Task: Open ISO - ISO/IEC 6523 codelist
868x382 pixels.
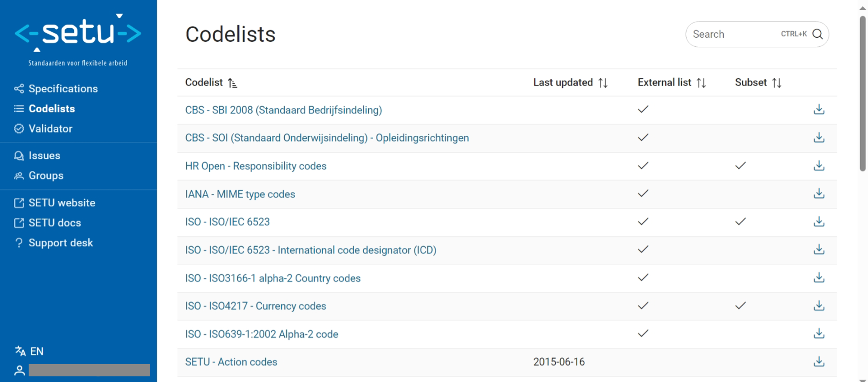Action: pyautogui.click(x=227, y=222)
